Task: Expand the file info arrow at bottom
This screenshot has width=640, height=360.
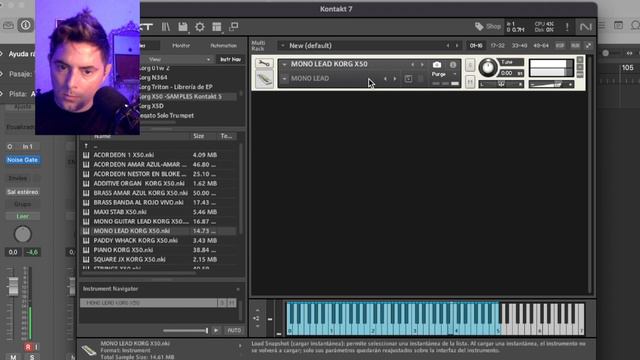Action: 240,346
